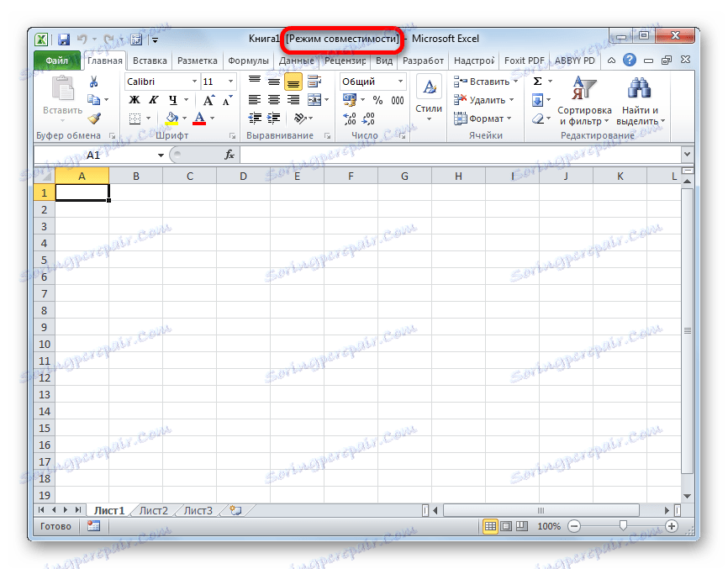Click the insert function fx icon
This screenshot has width=728, height=569.
click(229, 155)
